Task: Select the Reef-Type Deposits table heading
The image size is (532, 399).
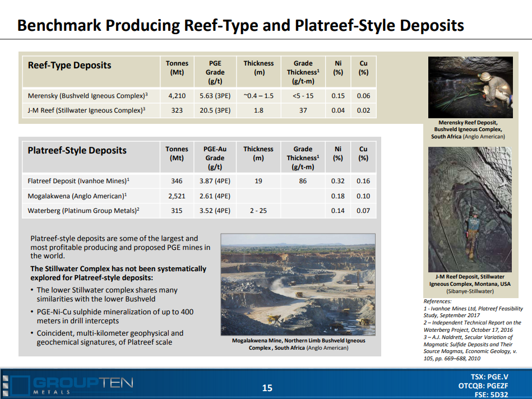Action: (x=70, y=65)
